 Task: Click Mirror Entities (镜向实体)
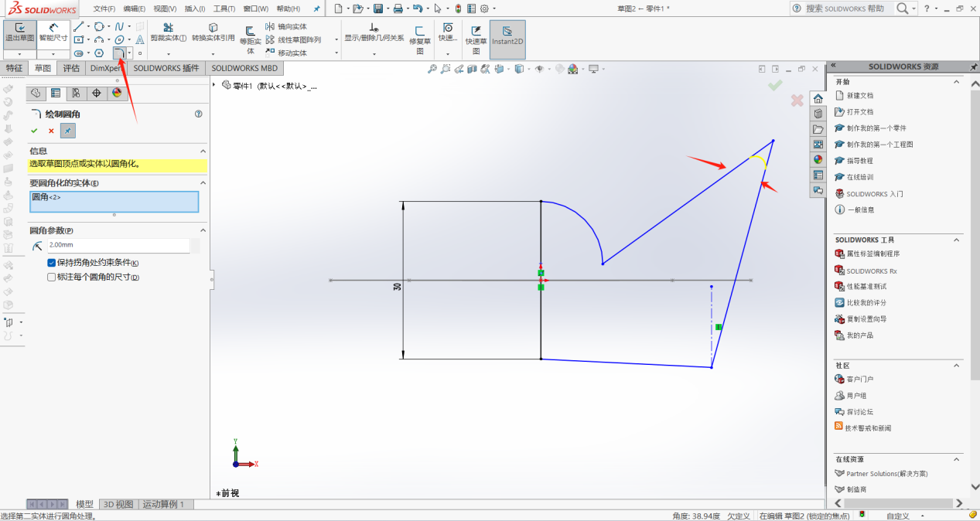tap(286, 26)
